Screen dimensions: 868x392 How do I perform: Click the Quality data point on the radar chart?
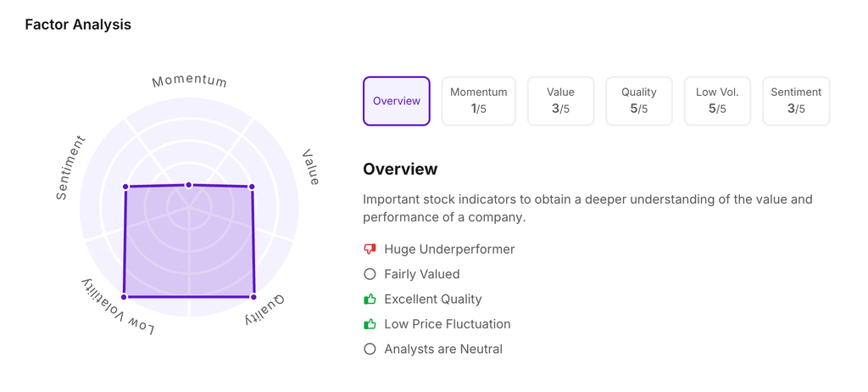pyautogui.click(x=253, y=297)
